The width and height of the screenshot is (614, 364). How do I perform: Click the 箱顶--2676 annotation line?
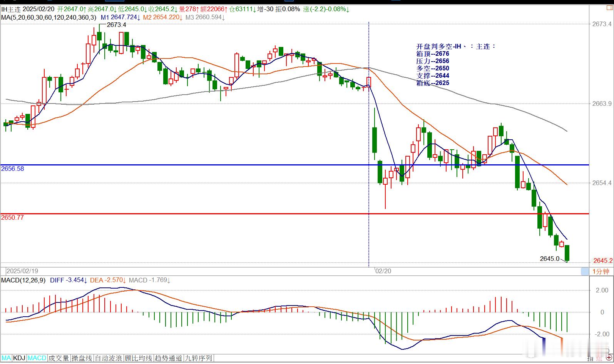point(433,54)
